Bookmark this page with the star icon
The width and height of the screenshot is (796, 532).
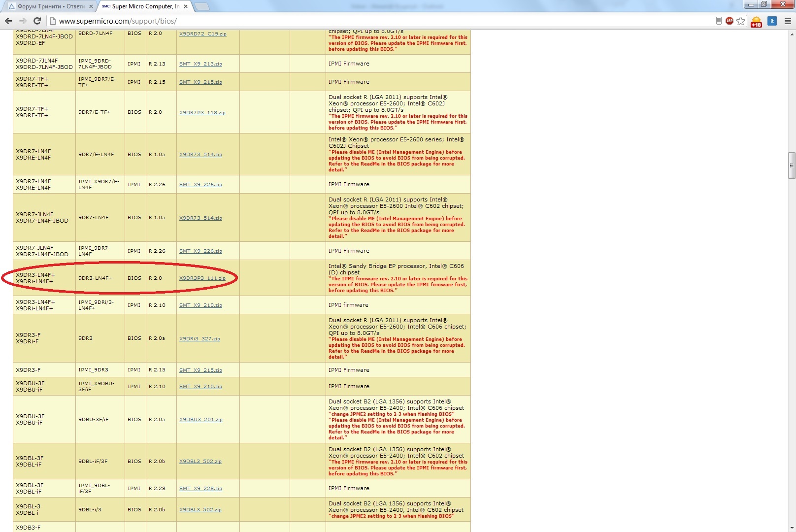tap(741, 21)
